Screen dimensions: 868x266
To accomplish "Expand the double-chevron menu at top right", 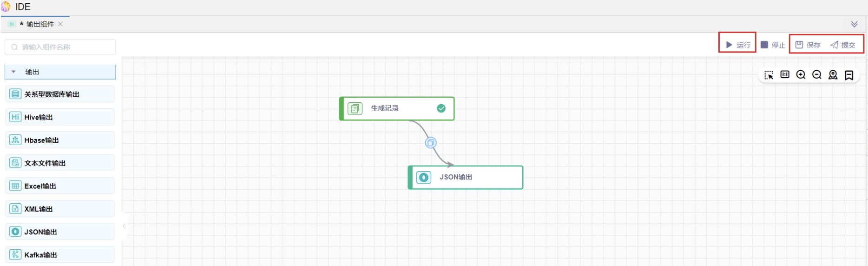I will tap(854, 24).
